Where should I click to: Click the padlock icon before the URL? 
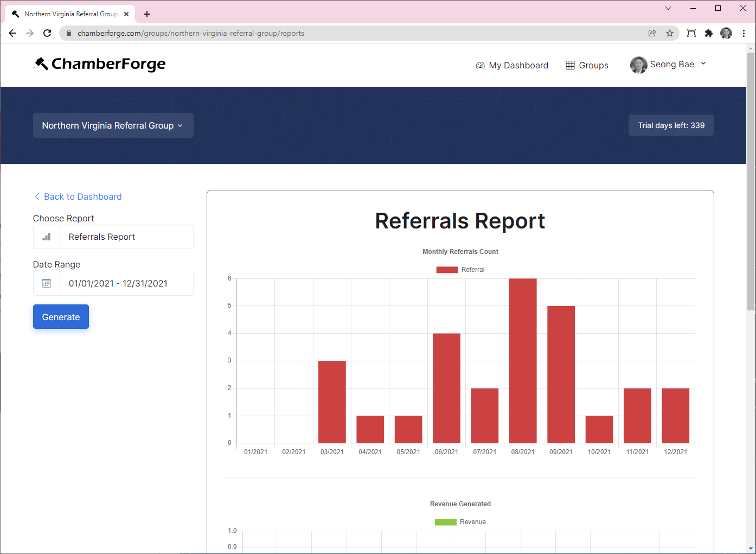(68, 33)
